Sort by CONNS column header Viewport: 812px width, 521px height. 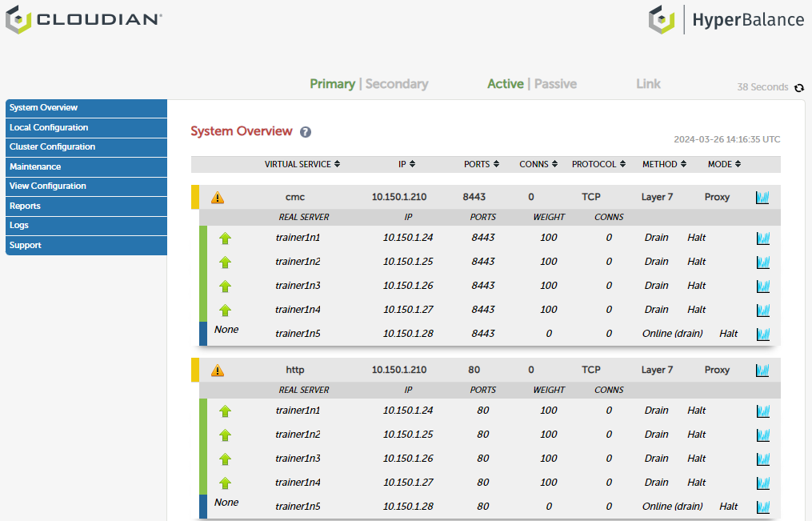coord(538,164)
